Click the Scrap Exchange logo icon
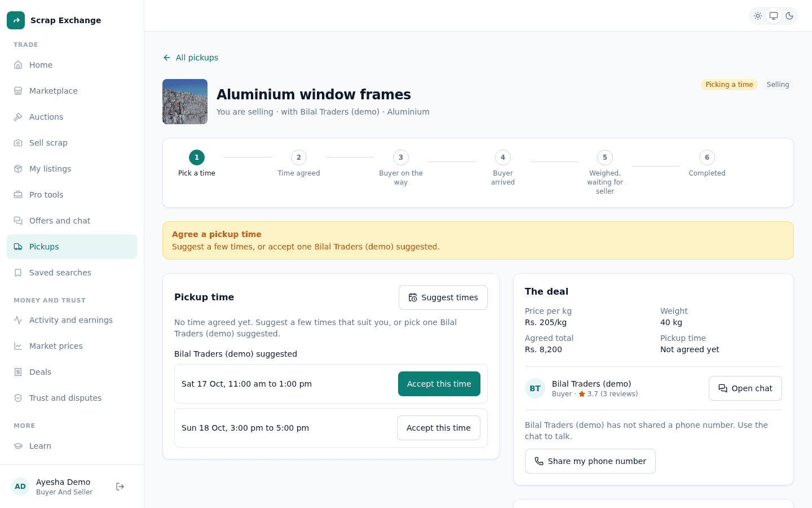Image resolution: width=812 pixels, height=508 pixels. (16, 20)
